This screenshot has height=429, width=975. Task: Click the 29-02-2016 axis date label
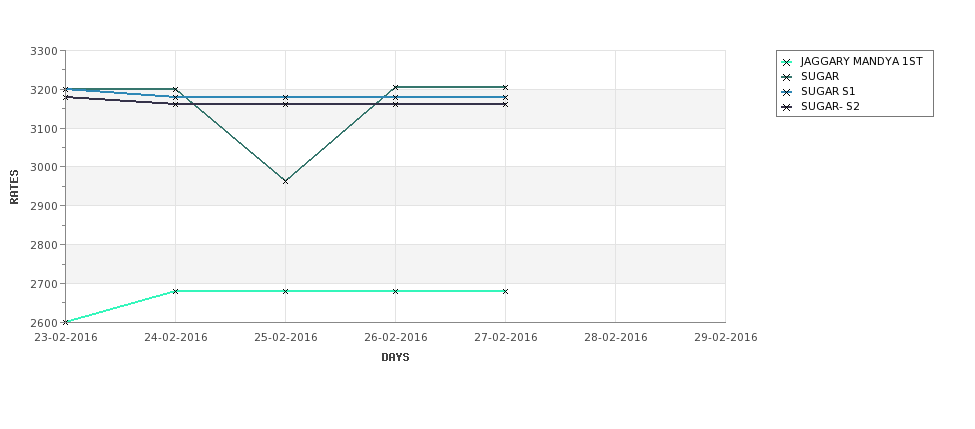coord(726,338)
